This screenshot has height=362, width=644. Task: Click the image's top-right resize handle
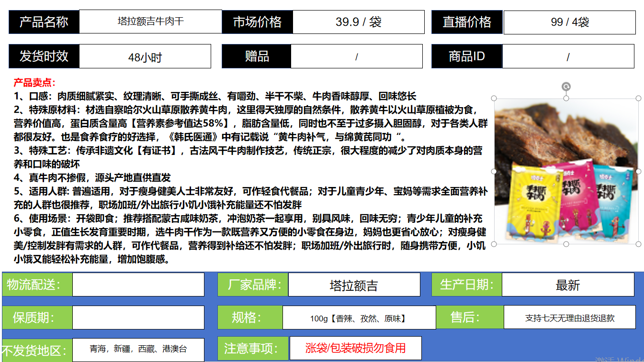(638, 98)
